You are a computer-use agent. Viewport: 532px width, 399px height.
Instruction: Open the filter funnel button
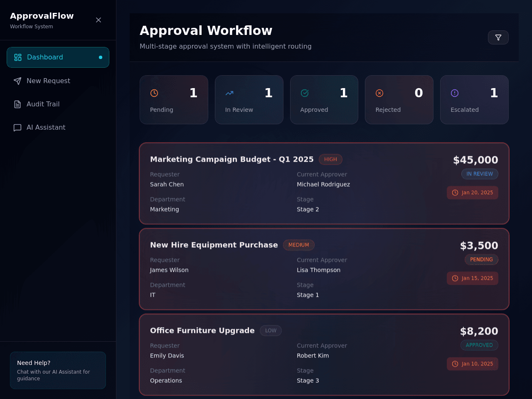click(x=498, y=37)
